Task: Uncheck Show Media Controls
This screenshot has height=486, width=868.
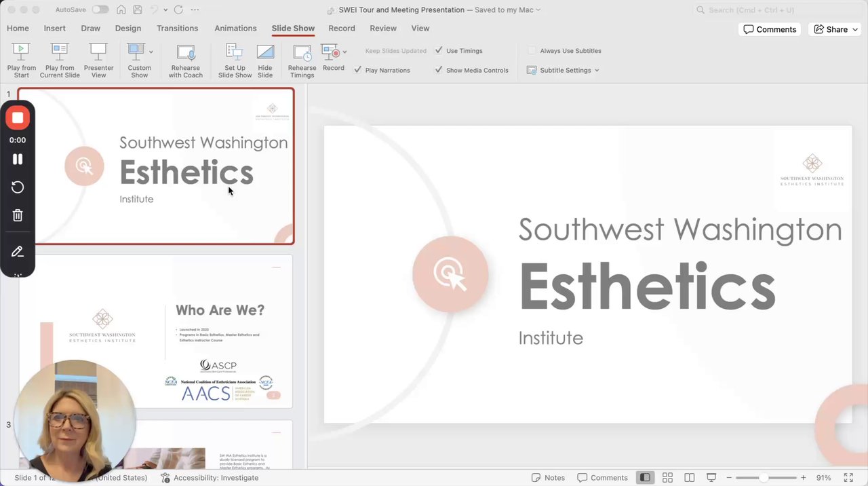Action: click(x=439, y=70)
